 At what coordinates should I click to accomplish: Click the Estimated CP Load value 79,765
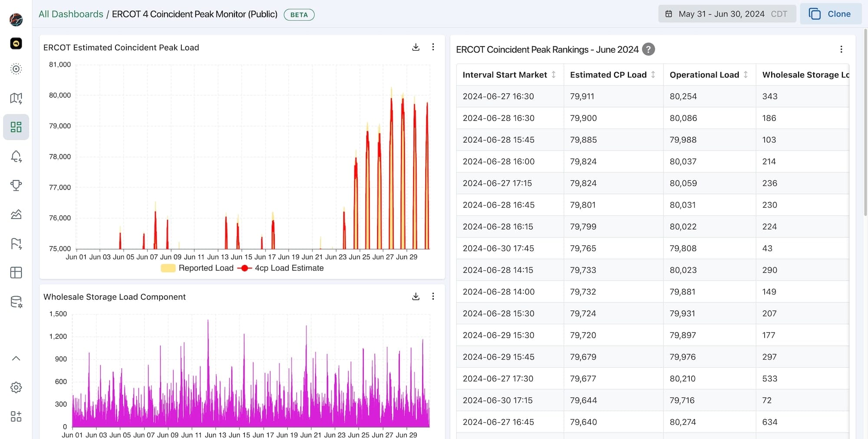tap(583, 248)
